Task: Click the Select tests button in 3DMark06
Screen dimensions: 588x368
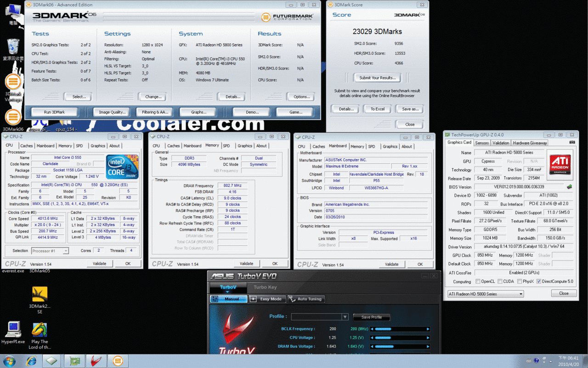Action: pos(79,97)
